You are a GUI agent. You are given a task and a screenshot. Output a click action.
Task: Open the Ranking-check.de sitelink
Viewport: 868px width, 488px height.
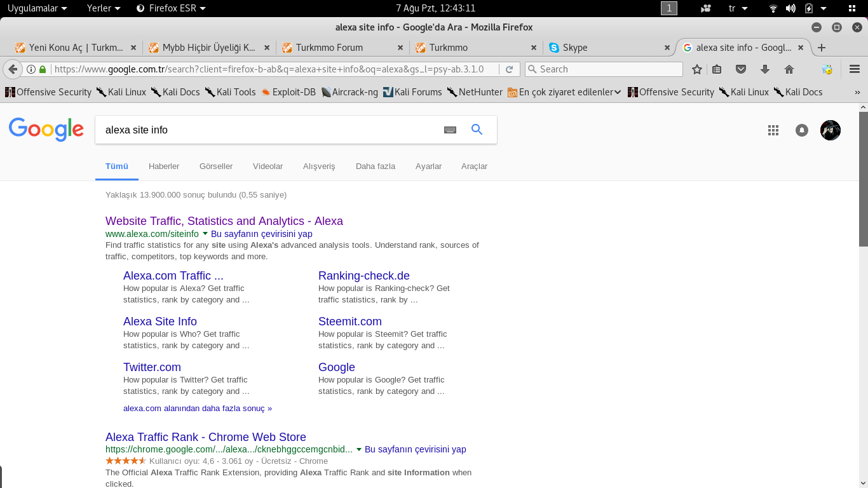[x=364, y=276]
